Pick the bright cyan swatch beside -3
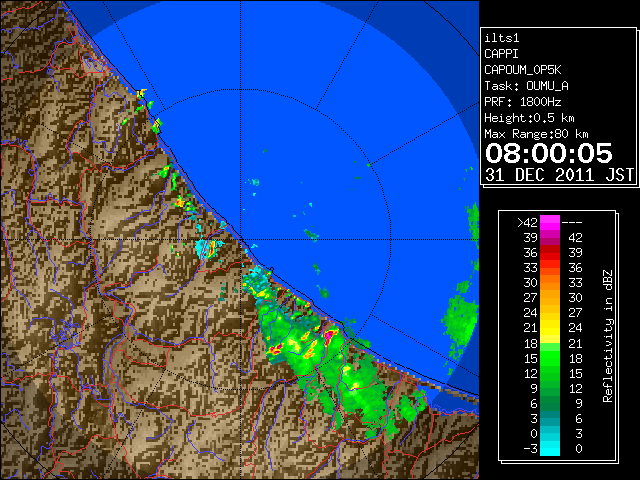Viewport: 640px width, 480px height. tap(550, 449)
